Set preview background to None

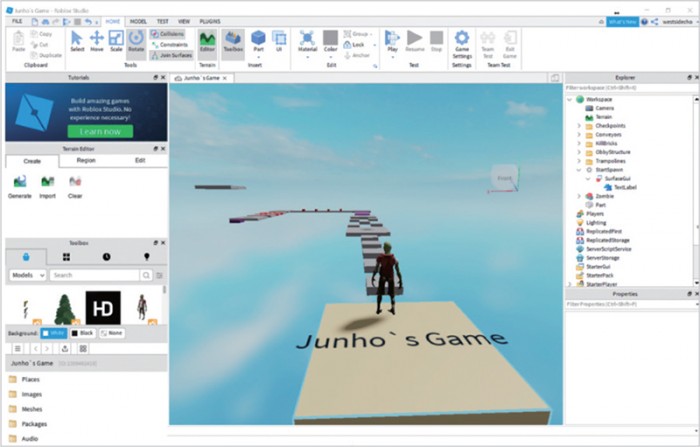tap(112, 333)
